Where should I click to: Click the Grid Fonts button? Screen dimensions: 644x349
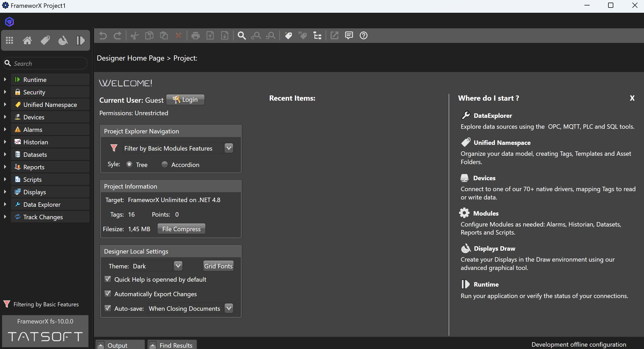218,266
